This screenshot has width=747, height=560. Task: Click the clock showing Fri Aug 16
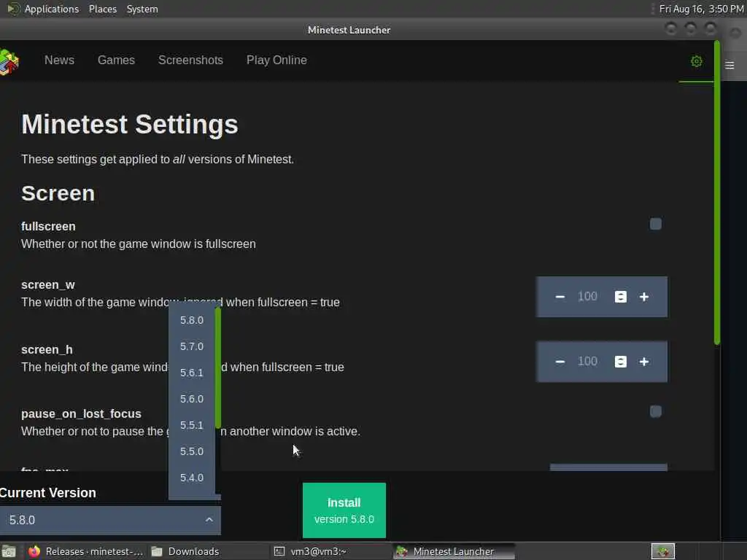(x=701, y=9)
